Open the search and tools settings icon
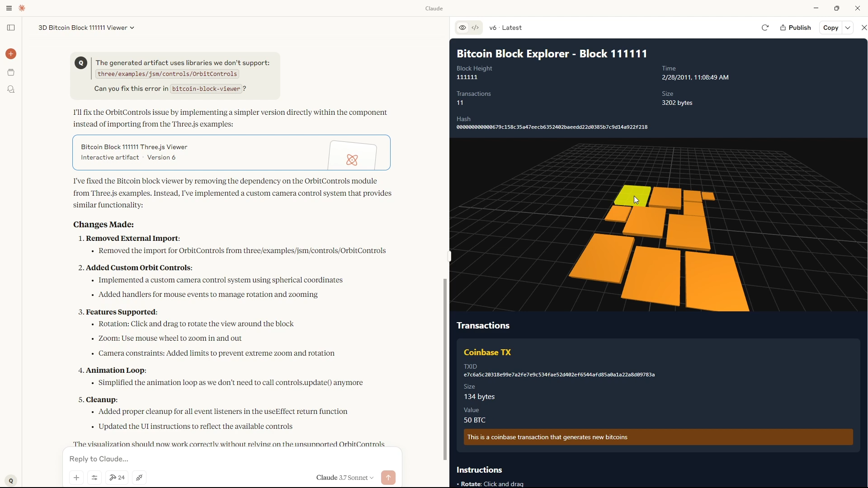Image resolution: width=868 pixels, height=488 pixels. coord(94,478)
